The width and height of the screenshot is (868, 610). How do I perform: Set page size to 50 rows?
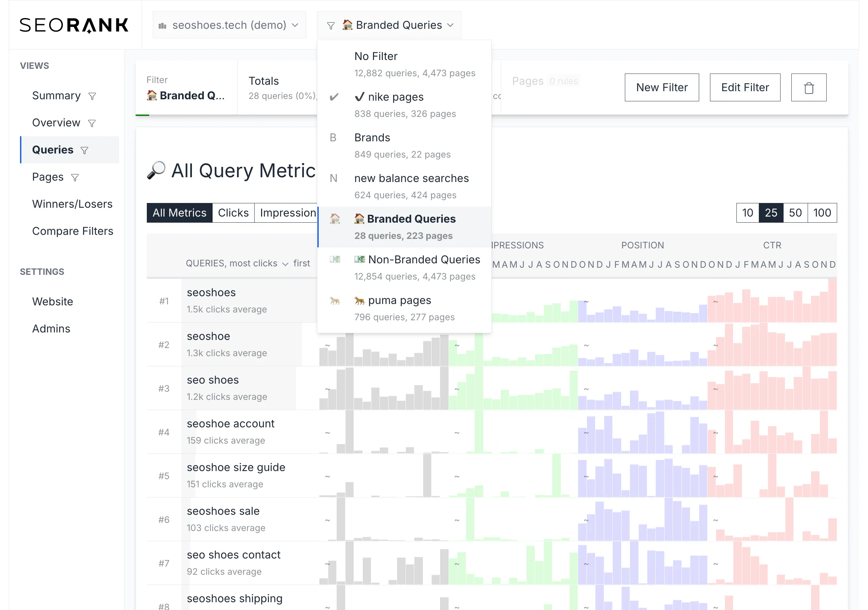pos(795,213)
